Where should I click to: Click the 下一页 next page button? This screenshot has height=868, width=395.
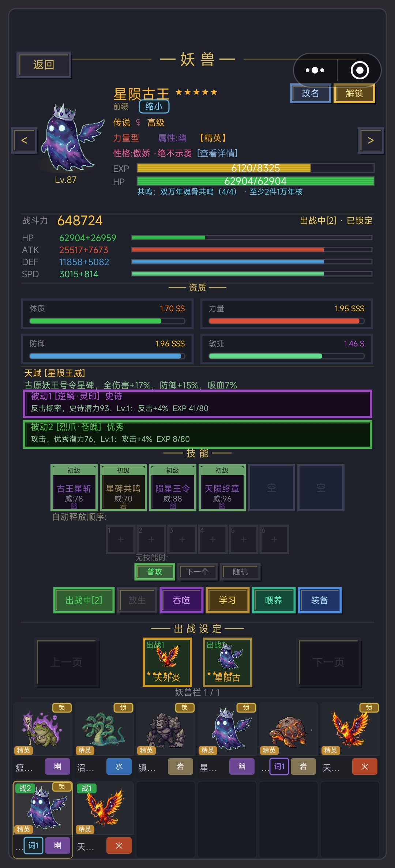328,662
